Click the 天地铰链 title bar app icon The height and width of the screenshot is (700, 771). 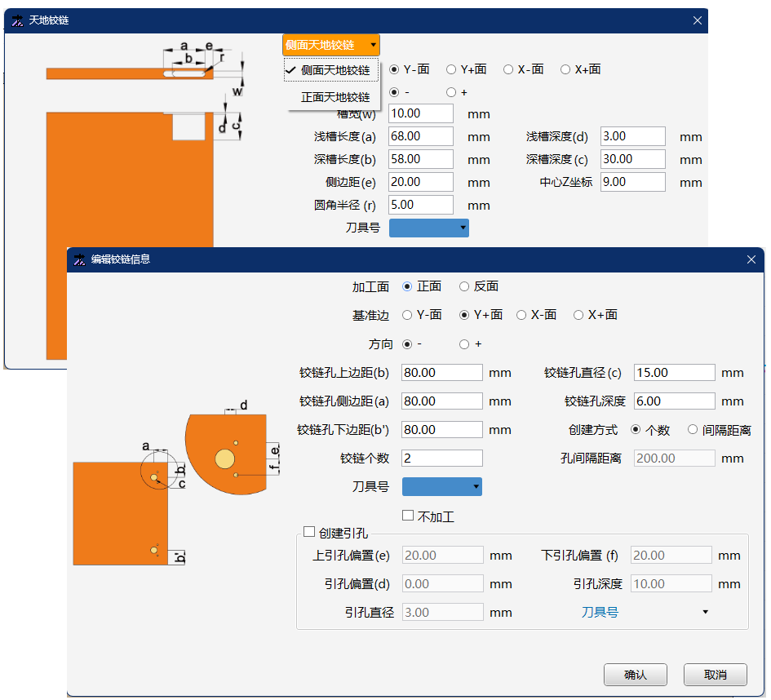17,20
